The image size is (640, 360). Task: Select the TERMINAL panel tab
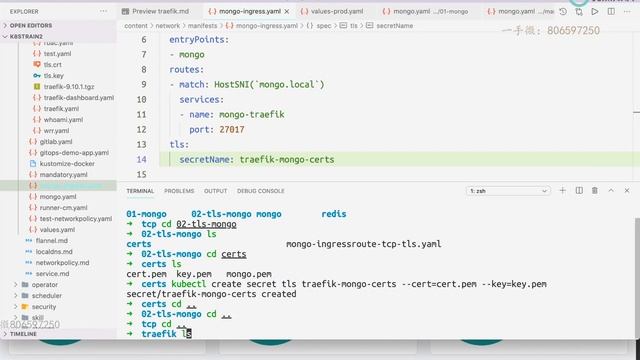click(x=140, y=191)
